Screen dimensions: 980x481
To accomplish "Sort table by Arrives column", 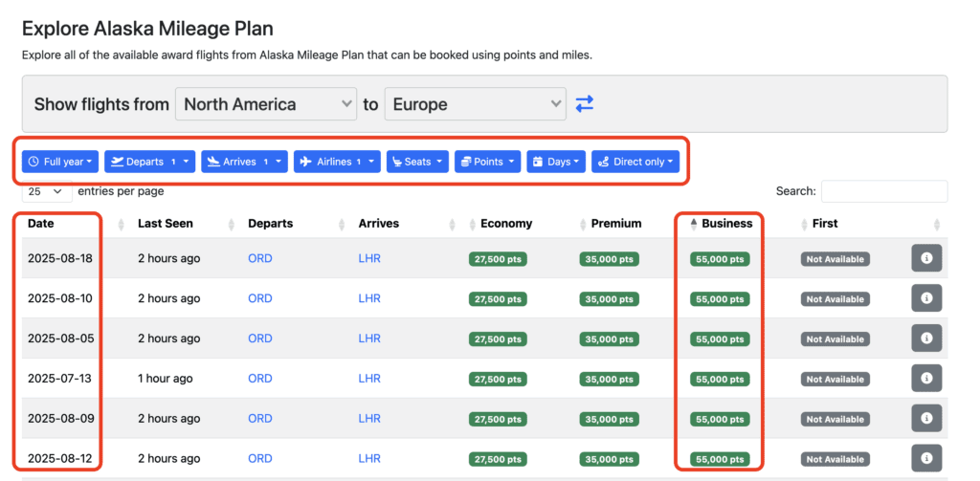I will (x=452, y=224).
